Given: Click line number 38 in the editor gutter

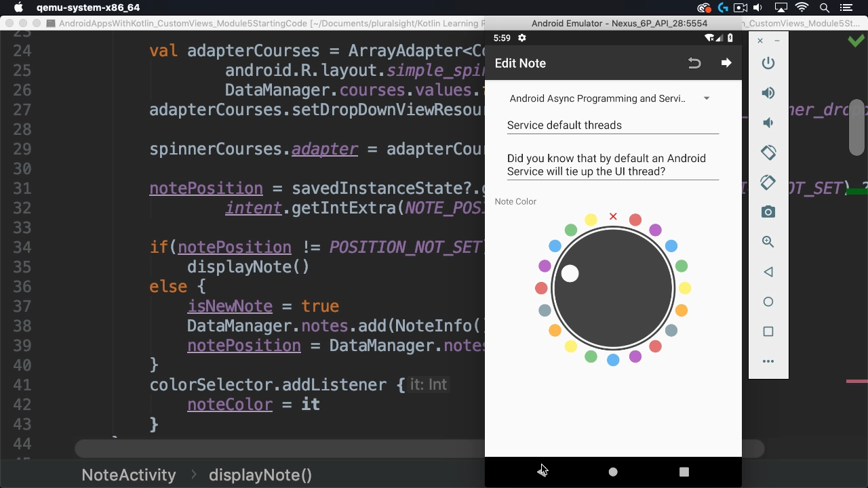Looking at the screenshot, I should [22, 326].
